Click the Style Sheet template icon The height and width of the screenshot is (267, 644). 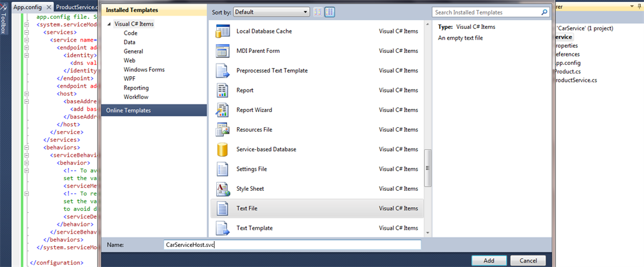click(x=223, y=189)
